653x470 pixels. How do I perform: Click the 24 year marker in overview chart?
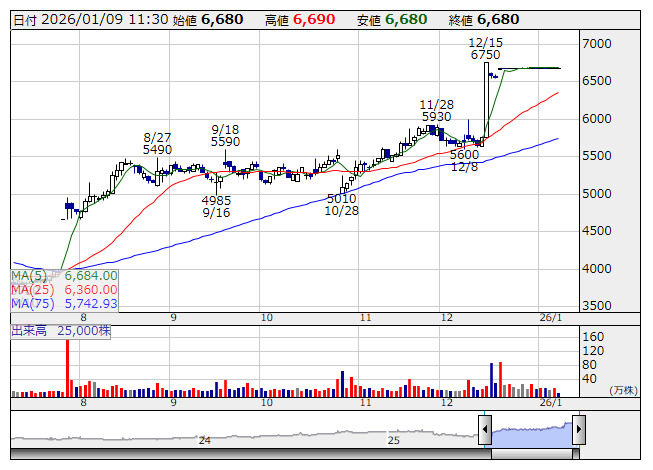pos(204,440)
